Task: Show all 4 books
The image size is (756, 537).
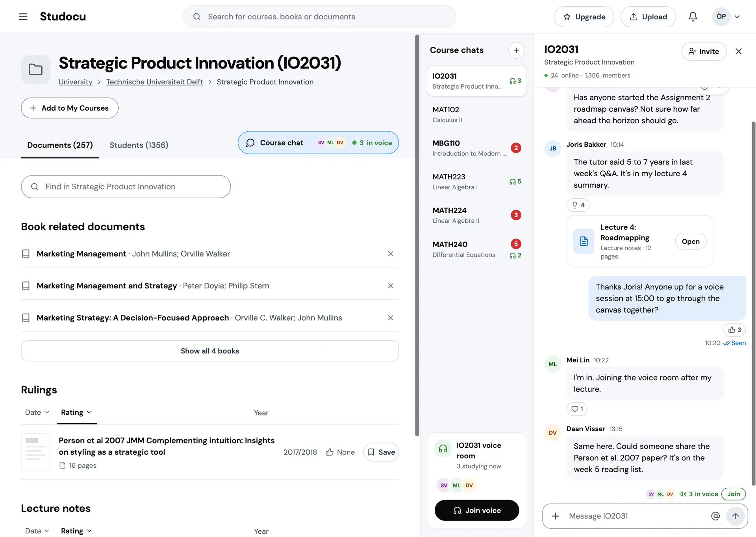Action: tap(210, 351)
